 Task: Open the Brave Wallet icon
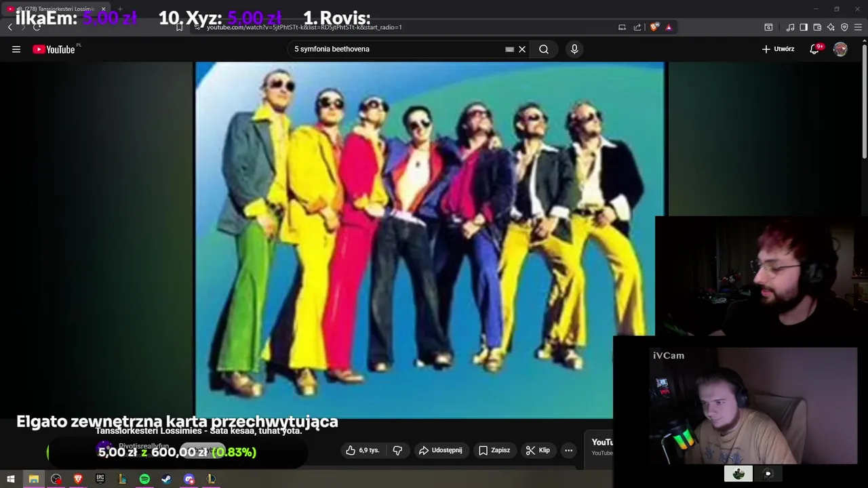(x=817, y=27)
